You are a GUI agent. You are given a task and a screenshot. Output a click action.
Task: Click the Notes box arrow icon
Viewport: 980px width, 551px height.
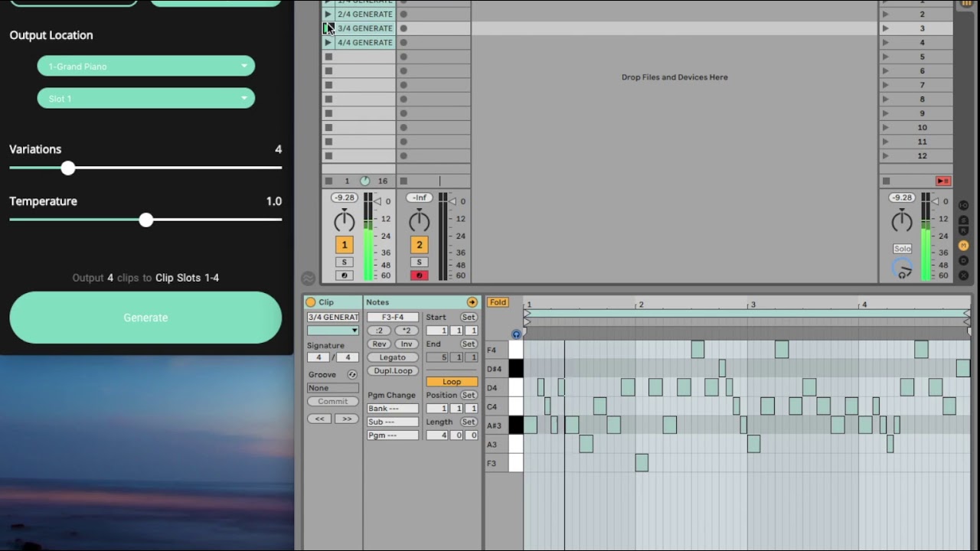tap(472, 302)
